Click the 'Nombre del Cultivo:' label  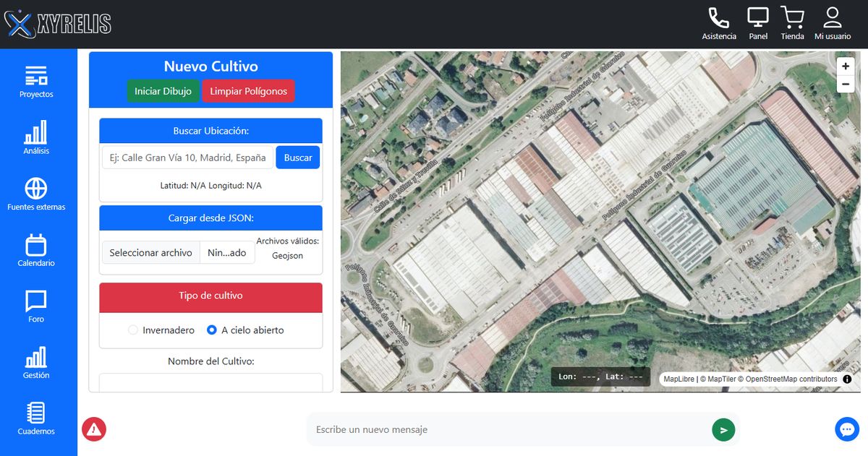[x=211, y=361]
